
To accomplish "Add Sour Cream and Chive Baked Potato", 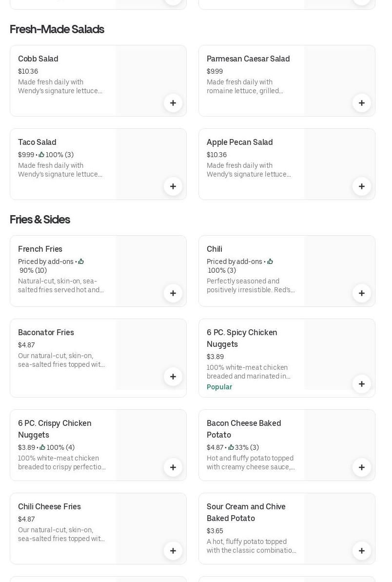I will pyautogui.click(x=362, y=551).
